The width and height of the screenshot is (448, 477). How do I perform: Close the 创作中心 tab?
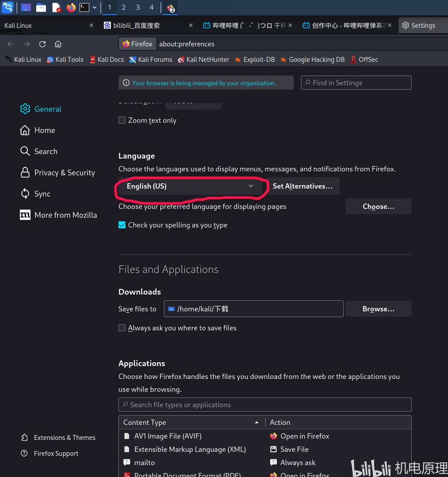click(390, 25)
